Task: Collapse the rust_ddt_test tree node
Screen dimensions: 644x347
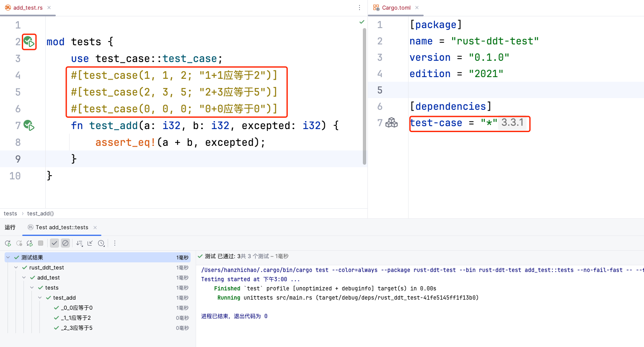Action: click(16, 267)
